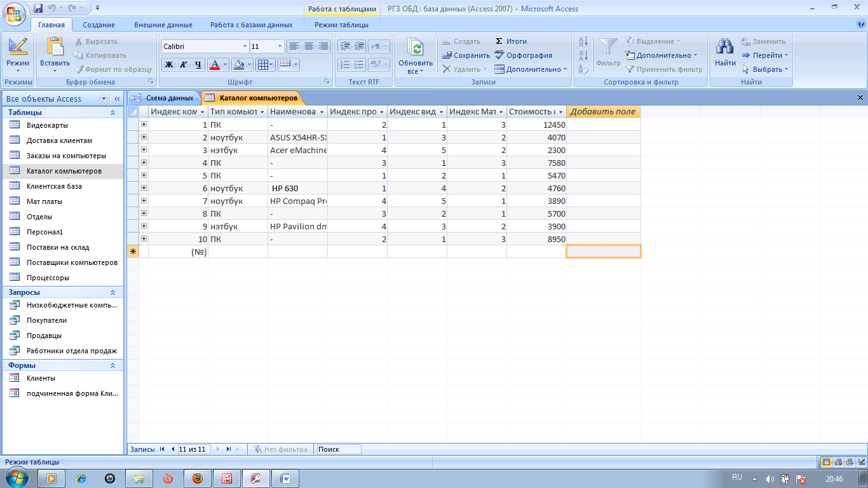
Task: Collapse the Таблицы group
Action: pos(112,112)
